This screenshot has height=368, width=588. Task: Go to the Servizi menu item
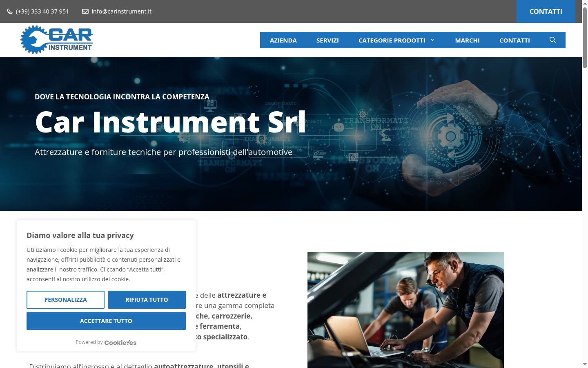[x=327, y=40]
